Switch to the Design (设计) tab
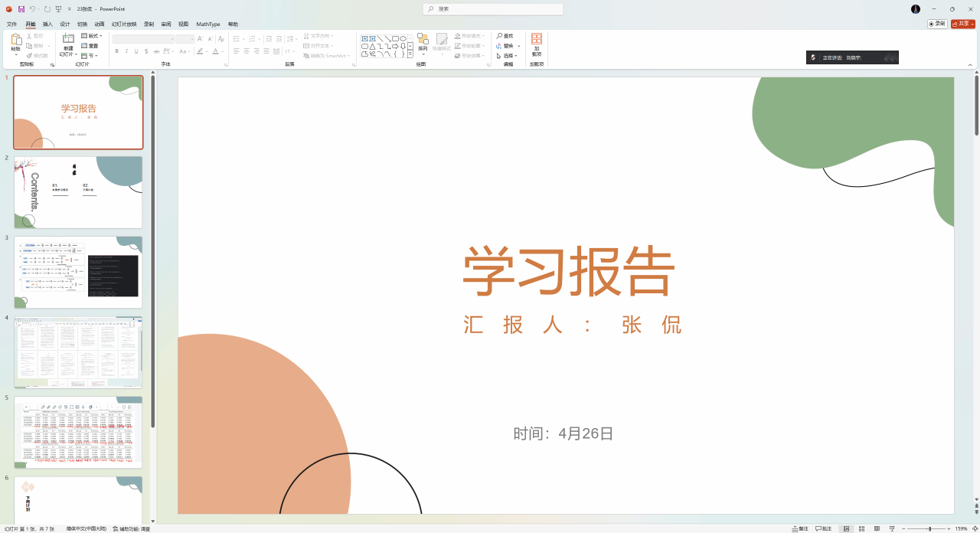 click(x=65, y=25)
